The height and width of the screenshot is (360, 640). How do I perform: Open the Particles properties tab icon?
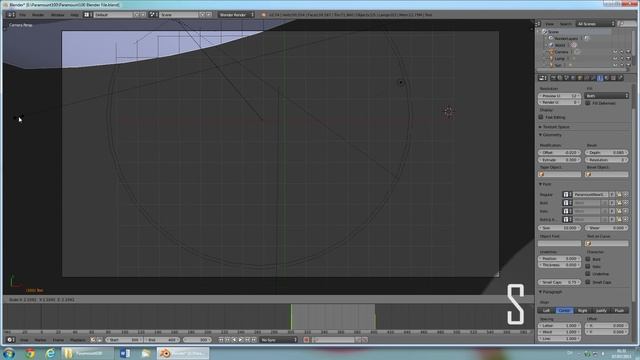click(x=620, y=78)
